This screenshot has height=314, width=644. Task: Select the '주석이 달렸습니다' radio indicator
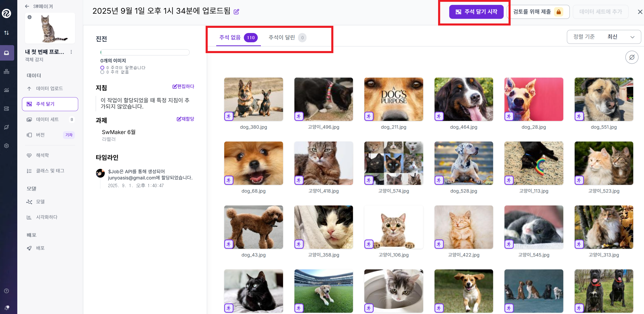tap(102, 68)
